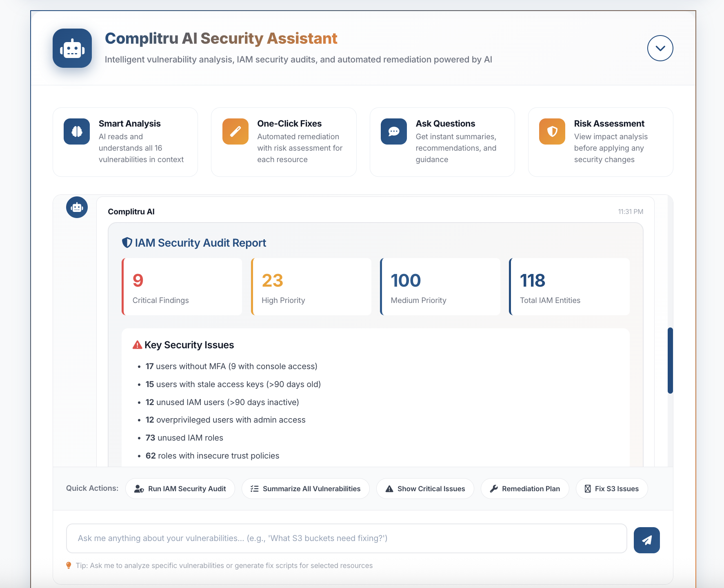Viewport: 724px width, 588px height.
Task: Click Fix S3 Issues
Action: pyautogui.click(x=611, y=488)
